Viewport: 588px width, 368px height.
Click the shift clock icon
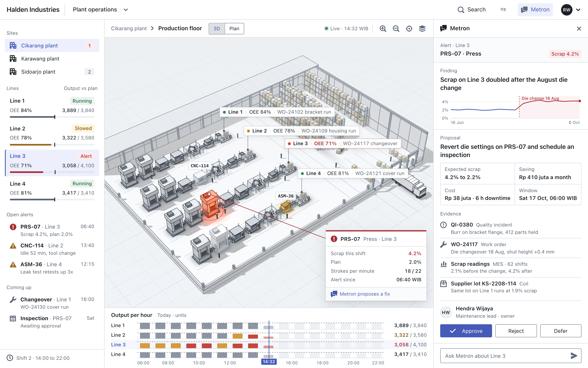point(10,358)
